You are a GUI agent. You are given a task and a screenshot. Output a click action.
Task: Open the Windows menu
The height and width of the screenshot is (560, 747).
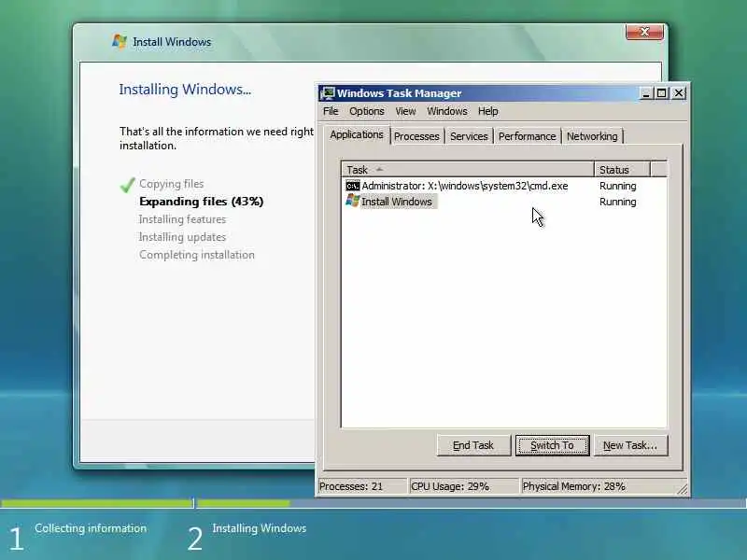point(447,111)
